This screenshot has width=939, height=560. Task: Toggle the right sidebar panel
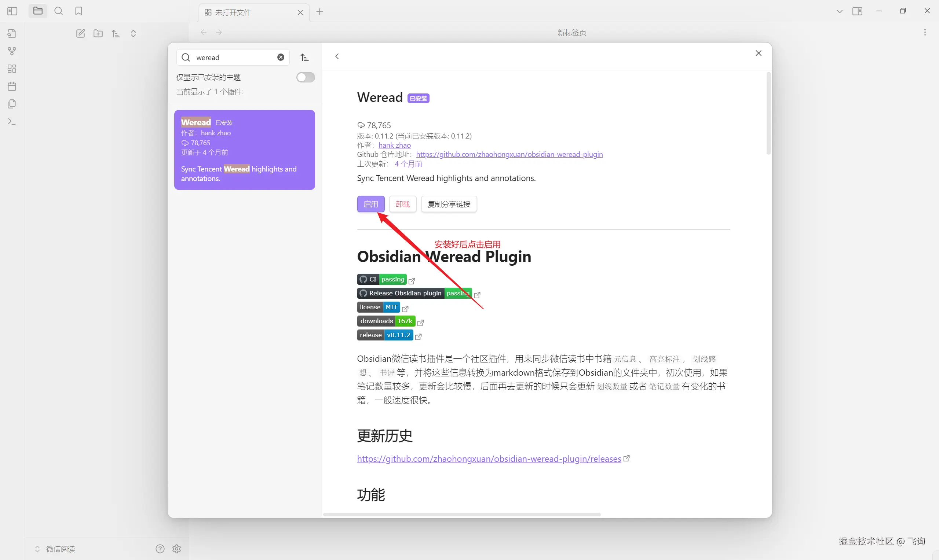tap(857, 11)
